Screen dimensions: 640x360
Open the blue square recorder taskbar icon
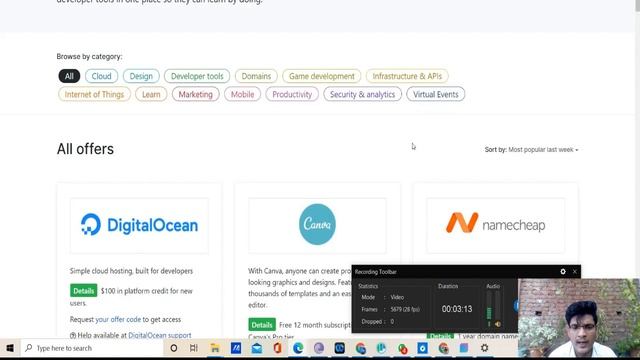[422, 348]
